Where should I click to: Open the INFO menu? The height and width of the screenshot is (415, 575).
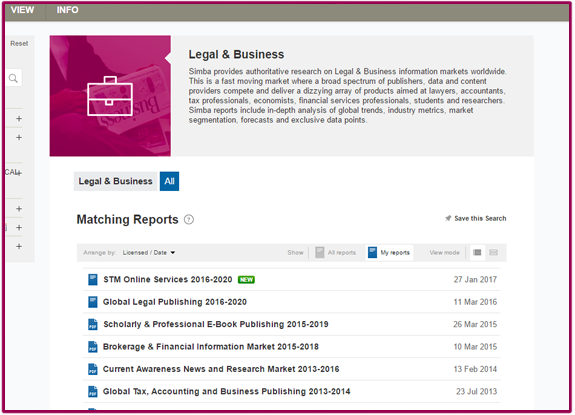tap(67, 10)
